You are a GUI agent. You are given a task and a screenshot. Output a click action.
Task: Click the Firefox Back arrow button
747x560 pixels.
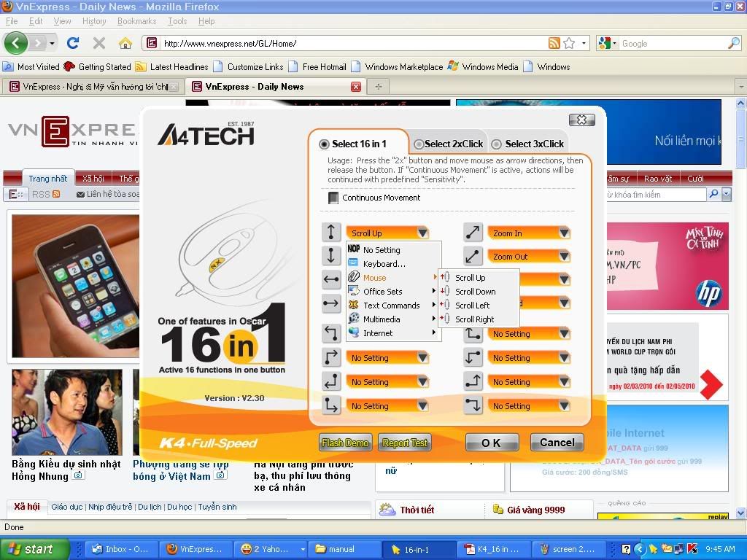click(x=16, y=43)
